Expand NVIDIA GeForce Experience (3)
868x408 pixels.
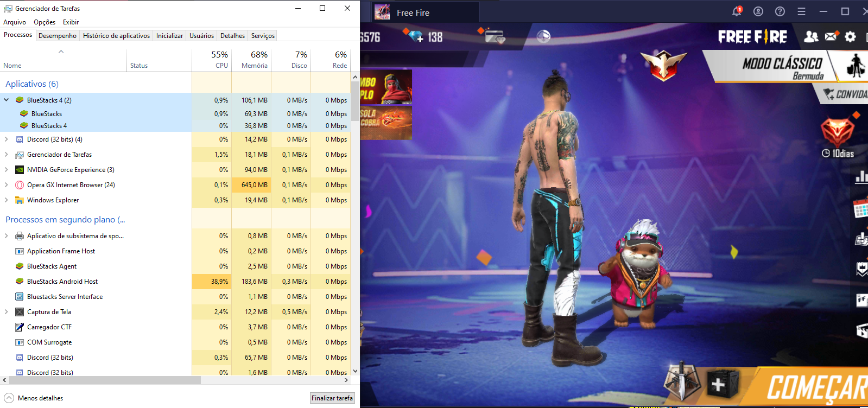pyautogui.click(x=7, y=170)
